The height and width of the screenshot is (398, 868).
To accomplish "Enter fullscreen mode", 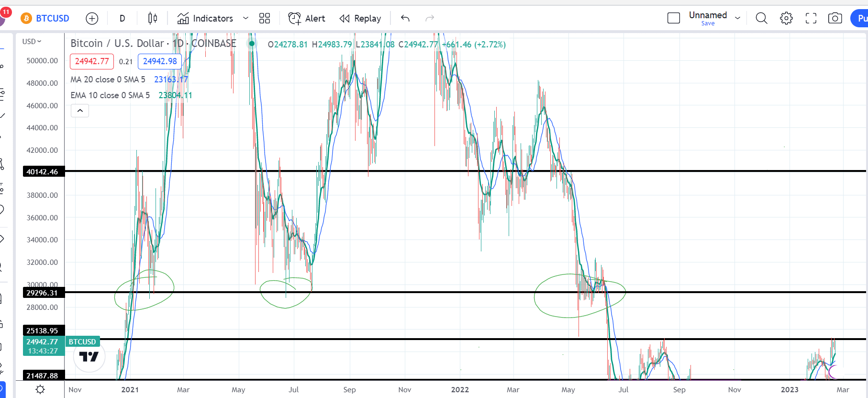I will point(811,18).
